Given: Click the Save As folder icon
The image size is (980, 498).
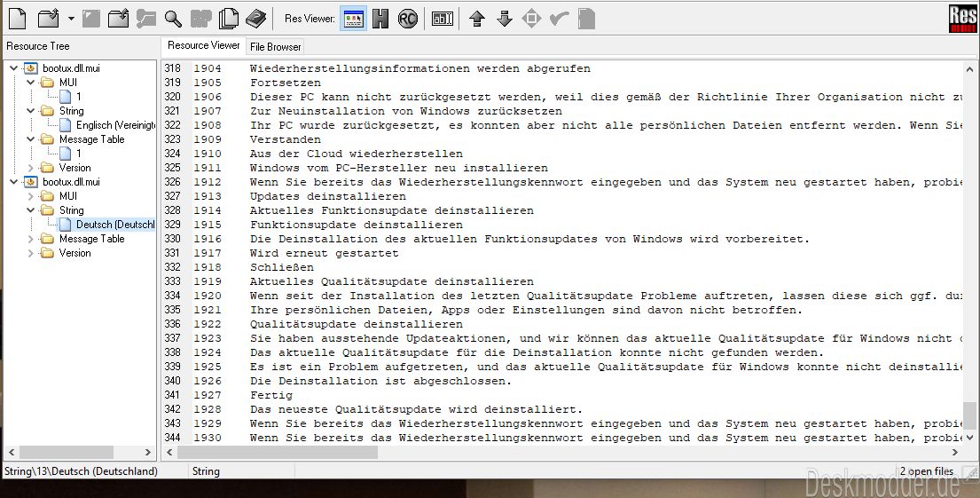Looking at the screenshot, I should [118, 19].
